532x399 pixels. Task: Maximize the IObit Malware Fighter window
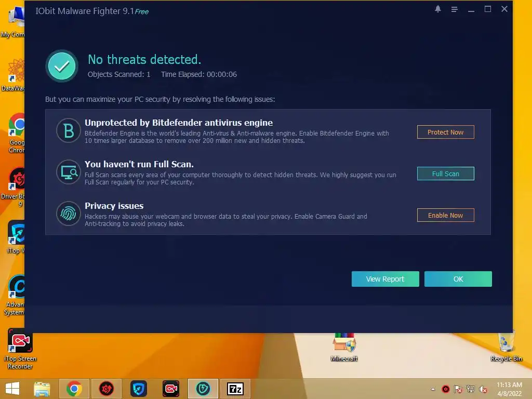[x=487, y=9]
